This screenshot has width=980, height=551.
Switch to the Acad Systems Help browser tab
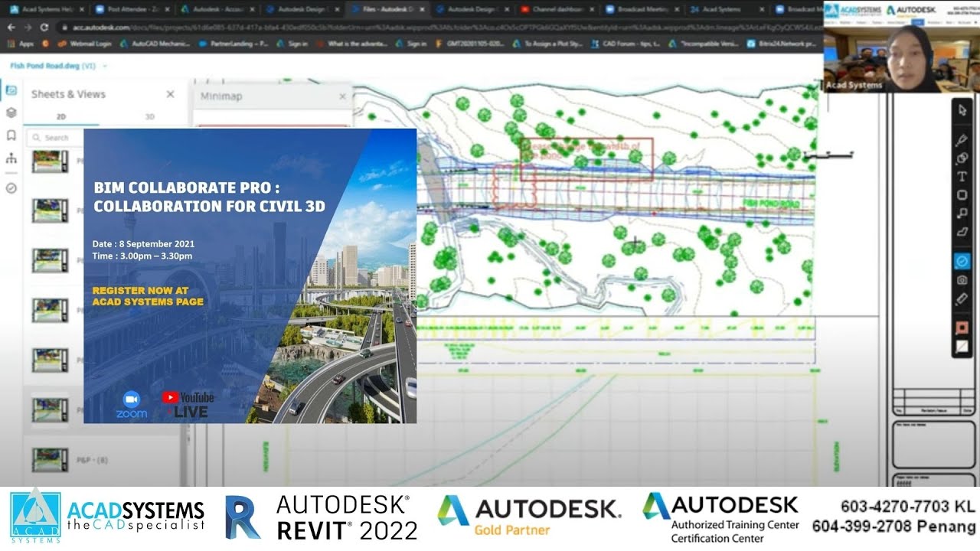pos(46,9)
